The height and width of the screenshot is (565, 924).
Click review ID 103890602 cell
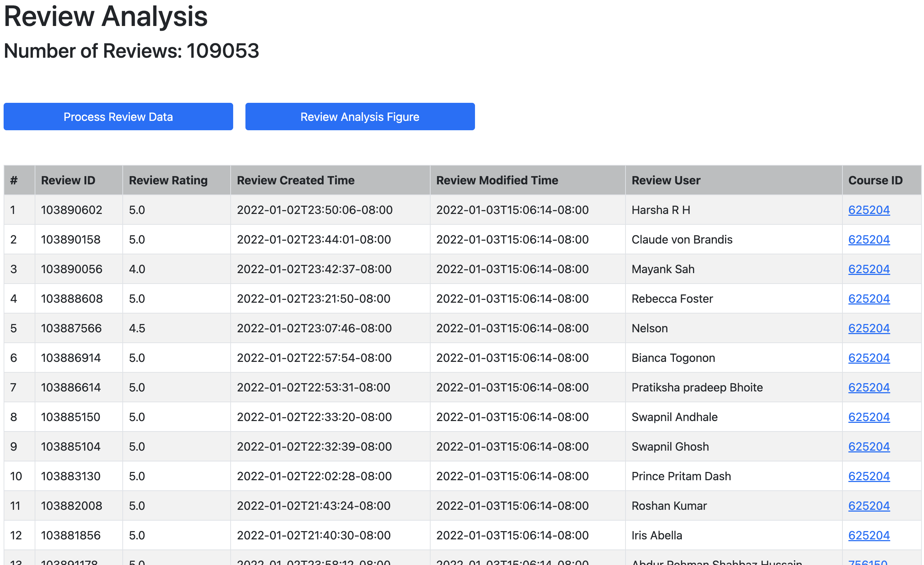pos(71,210)
